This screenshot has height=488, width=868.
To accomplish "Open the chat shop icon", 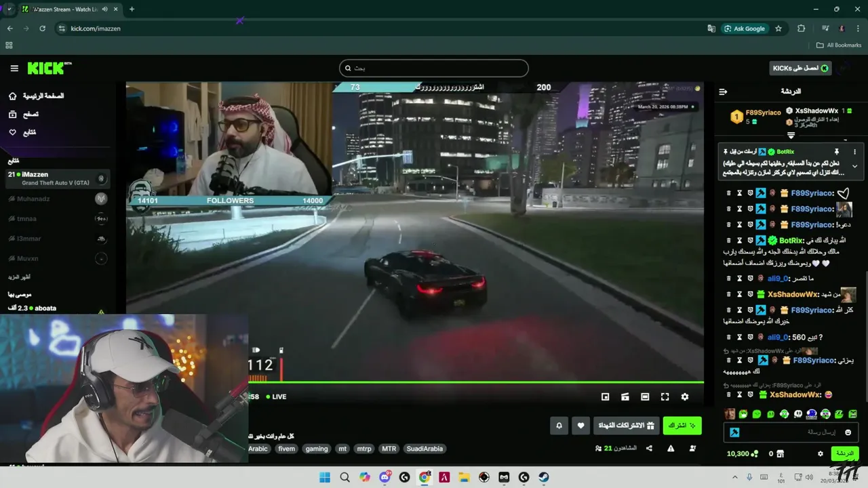I will click(x=780, y=454).
